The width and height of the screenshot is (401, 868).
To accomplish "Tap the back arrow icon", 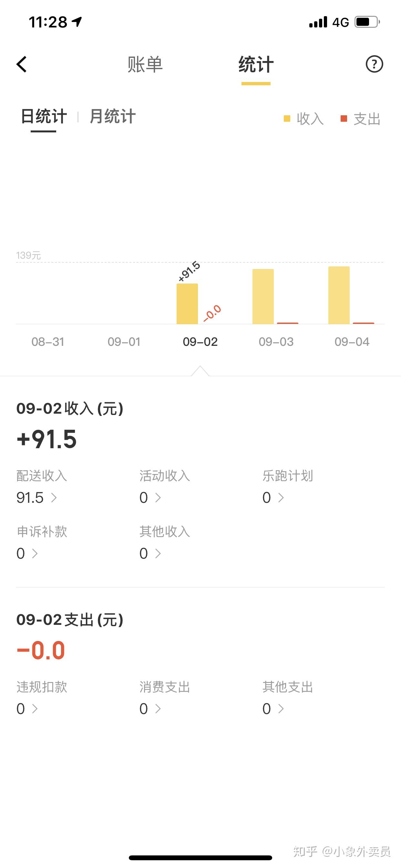I will [x=22, y=64].
